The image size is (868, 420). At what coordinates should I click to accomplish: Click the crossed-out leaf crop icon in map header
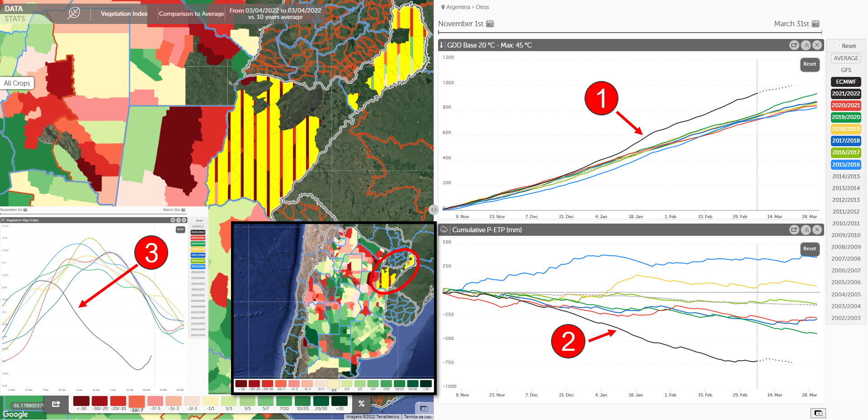coord(74,13)
